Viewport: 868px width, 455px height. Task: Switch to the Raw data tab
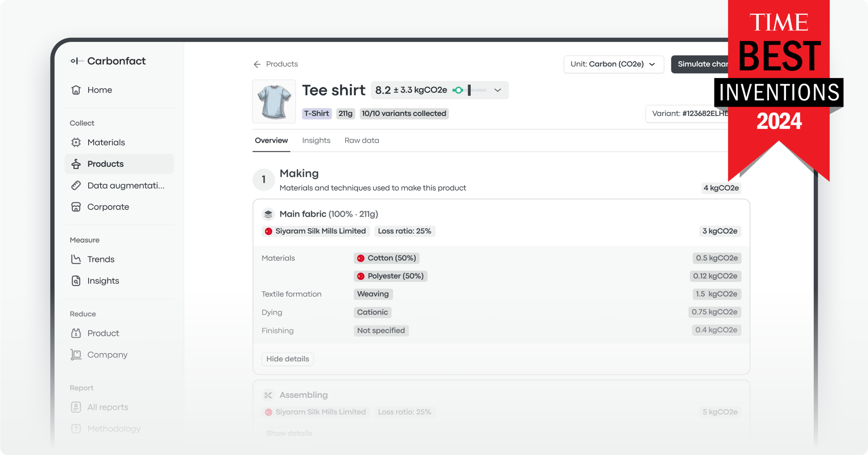click(362, 141)
